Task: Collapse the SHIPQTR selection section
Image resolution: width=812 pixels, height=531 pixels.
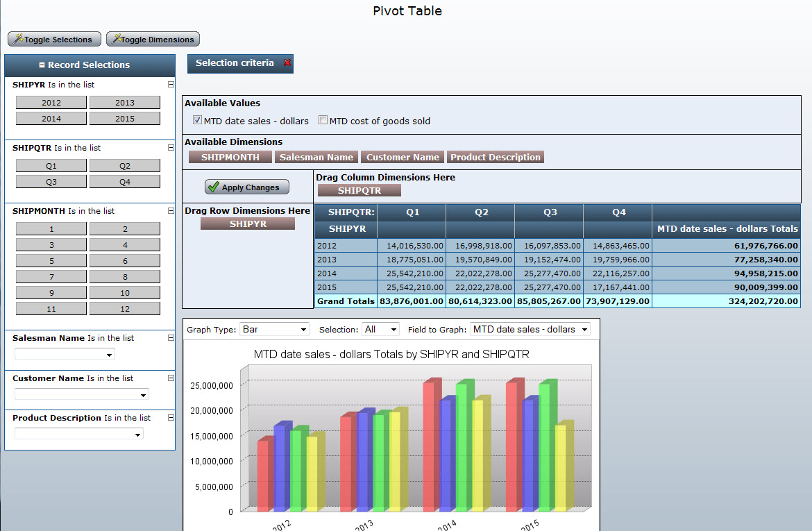Action: coord(171,148)
